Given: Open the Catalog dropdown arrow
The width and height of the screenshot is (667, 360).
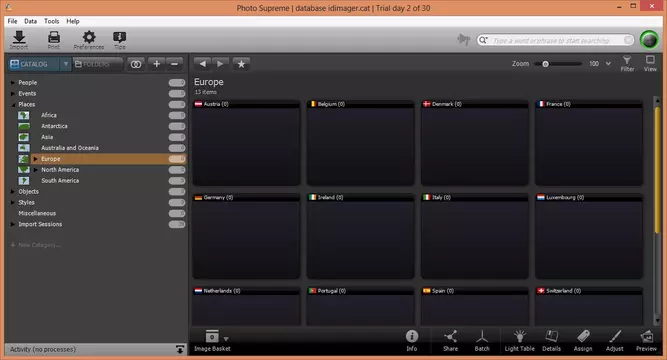Looking at the screenshot, I should click(66, 64).
